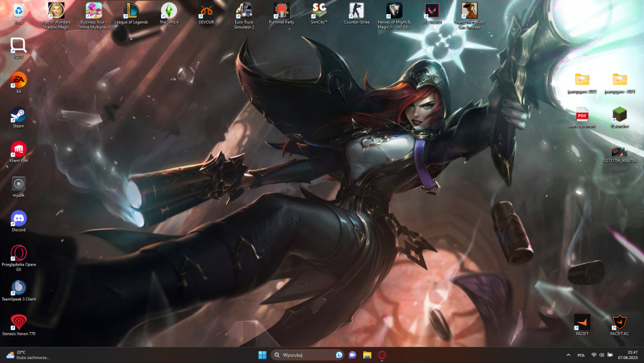Launch The Sims 4 desktop icon
This screenshot has height=363, width=644.
coord(169,14)
